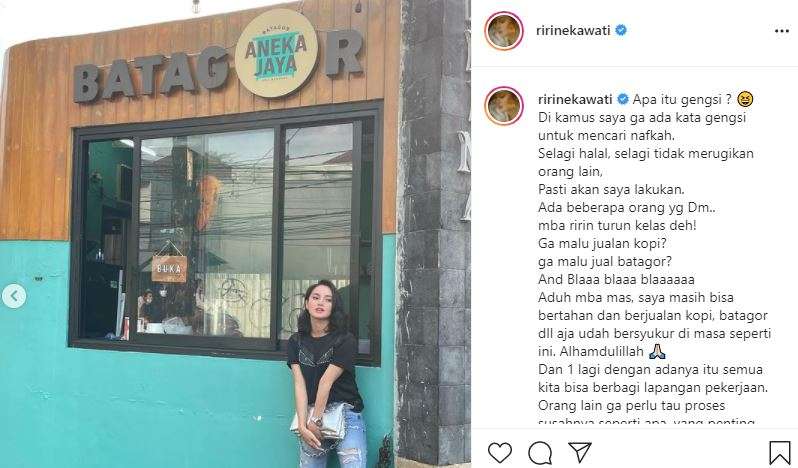Screen dimensions: 798x468
Task: Share post via the paper plane icon
Action: (579, 452)
